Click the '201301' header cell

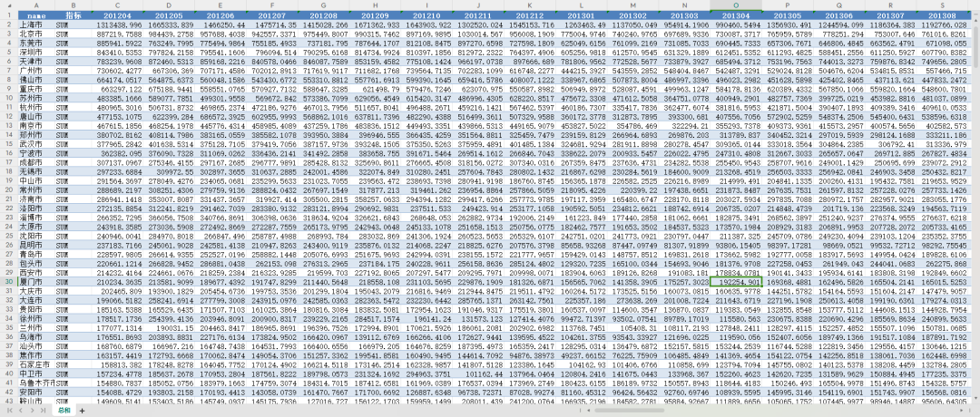[582, 15]
